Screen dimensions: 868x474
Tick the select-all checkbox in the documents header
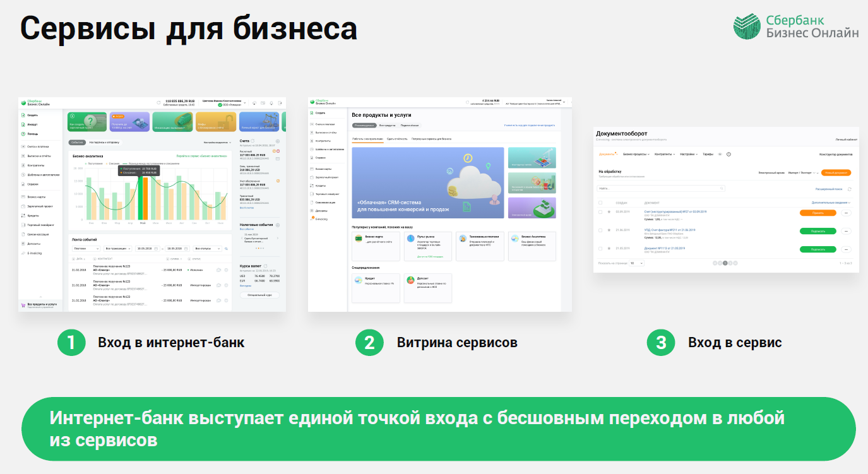pyautogui.click(x=600, y=203)
